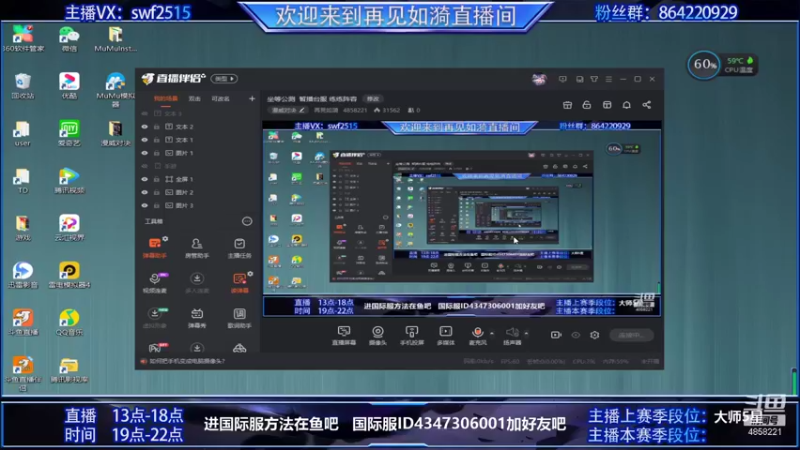Select 图片 1 layer row

197,153
